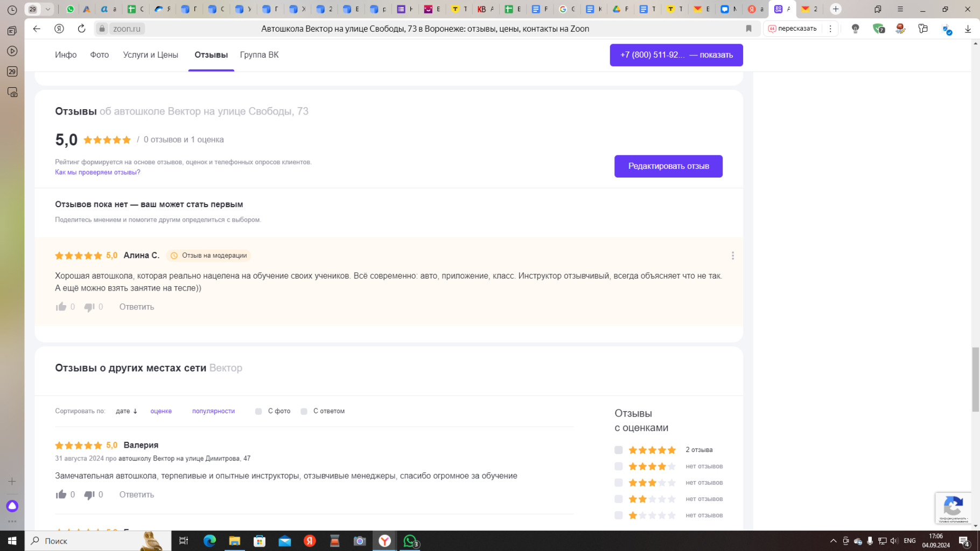This screenshot has width=980, height=551.
Task: Enable the 'С ответом' filter checkbox
Action: [x=304, y=411]
